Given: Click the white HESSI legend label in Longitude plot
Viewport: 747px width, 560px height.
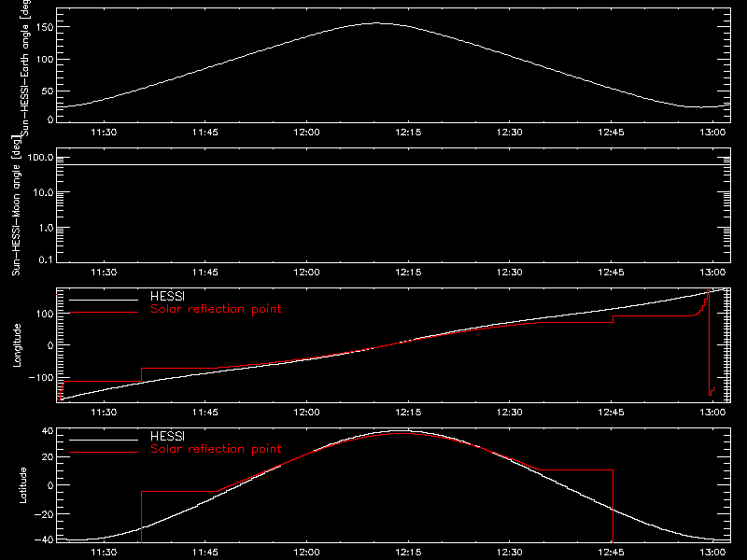Looking at the screenshot, I should pos(168,296).
